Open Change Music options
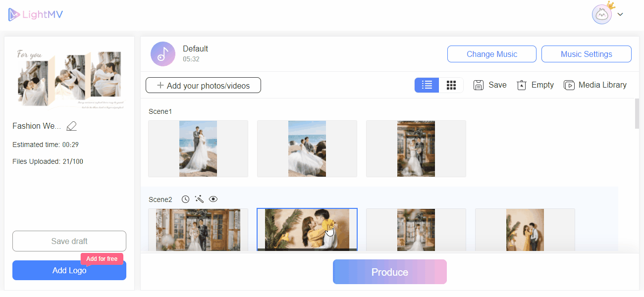This screenshot has width=644, height=297. pyautogui.click(x=491, y=53)
